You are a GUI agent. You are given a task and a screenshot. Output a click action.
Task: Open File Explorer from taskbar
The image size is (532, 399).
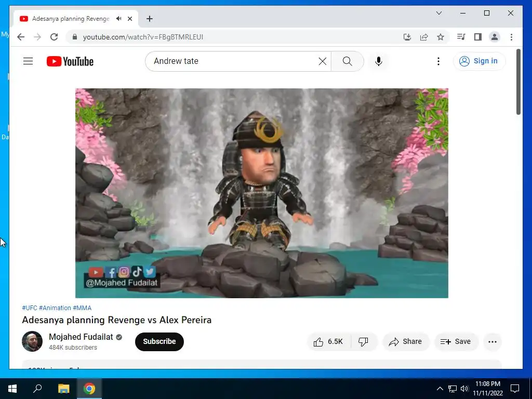pos(63,389)
